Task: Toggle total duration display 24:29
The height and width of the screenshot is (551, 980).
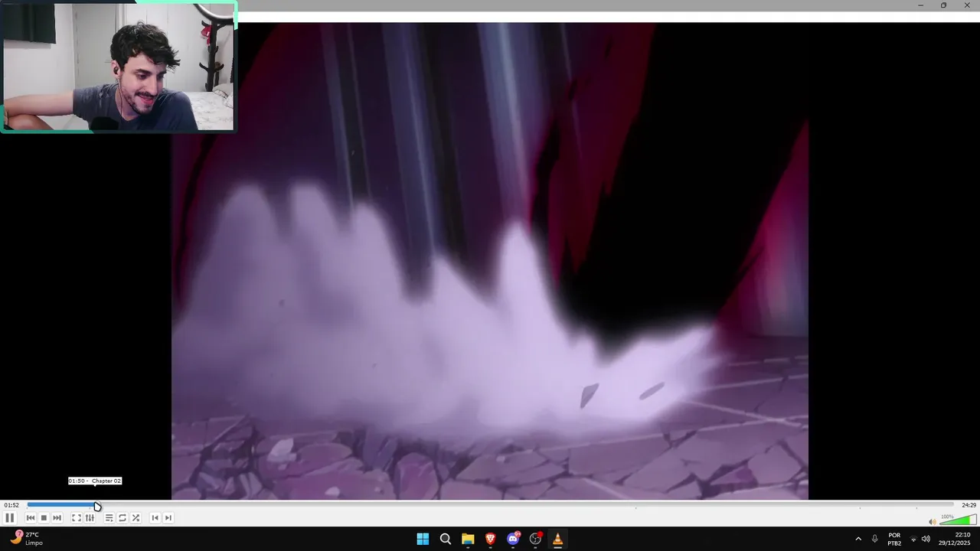Action: (969, 505)
